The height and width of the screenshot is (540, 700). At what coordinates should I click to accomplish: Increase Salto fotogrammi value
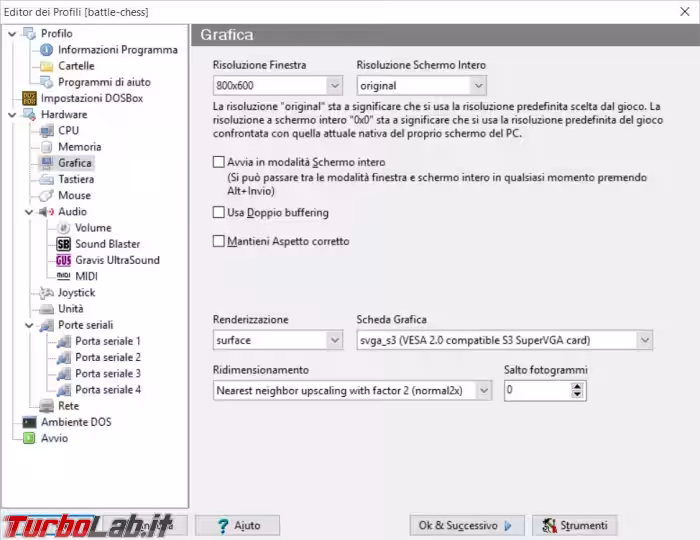click(577, 386)
